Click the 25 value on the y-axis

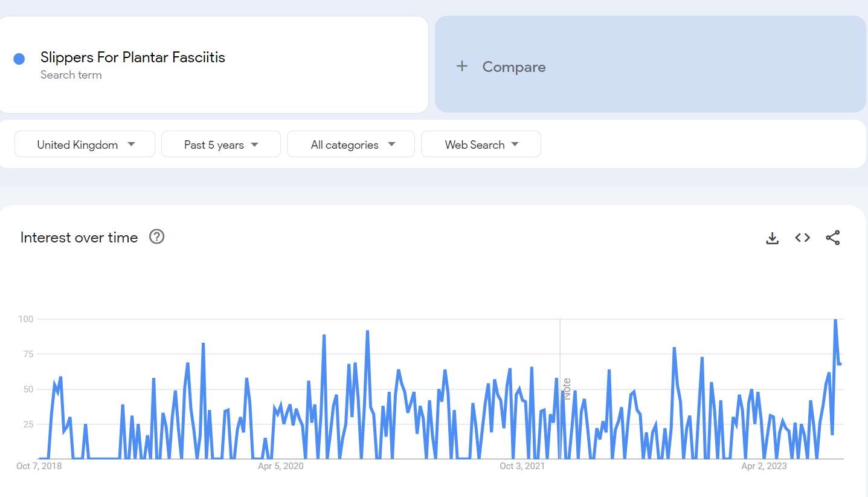[x=28, y=424]
